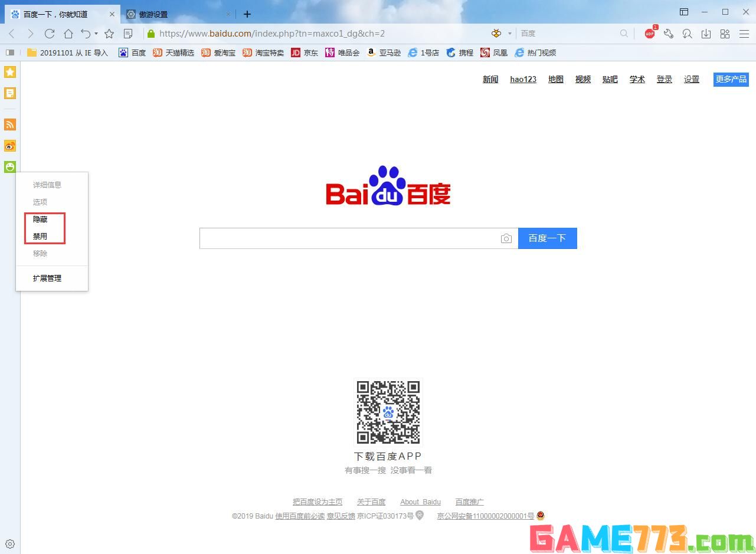Open the 百度 bookmark
The width and height of the screenshot is (756, 554).
pos(132,53)
